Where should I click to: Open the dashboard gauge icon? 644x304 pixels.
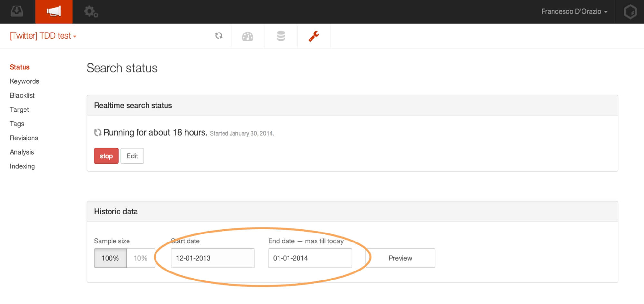(x=248, y=36)
